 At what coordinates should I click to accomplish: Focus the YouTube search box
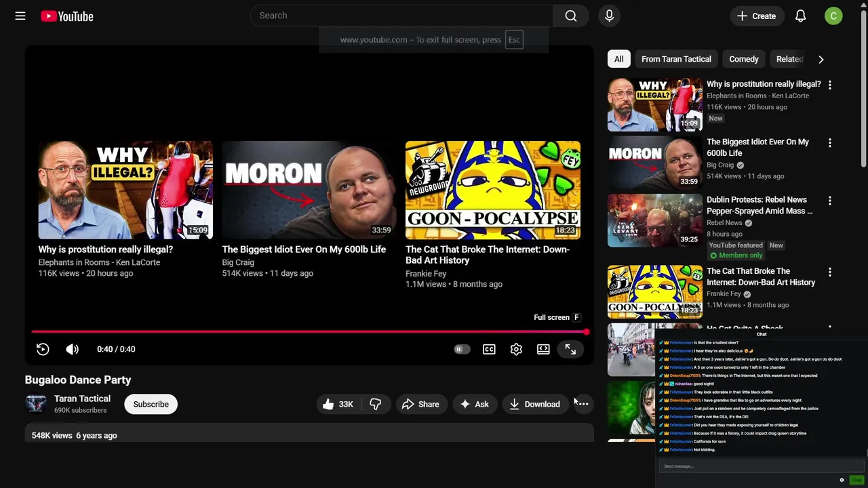(x=401, y=16)
